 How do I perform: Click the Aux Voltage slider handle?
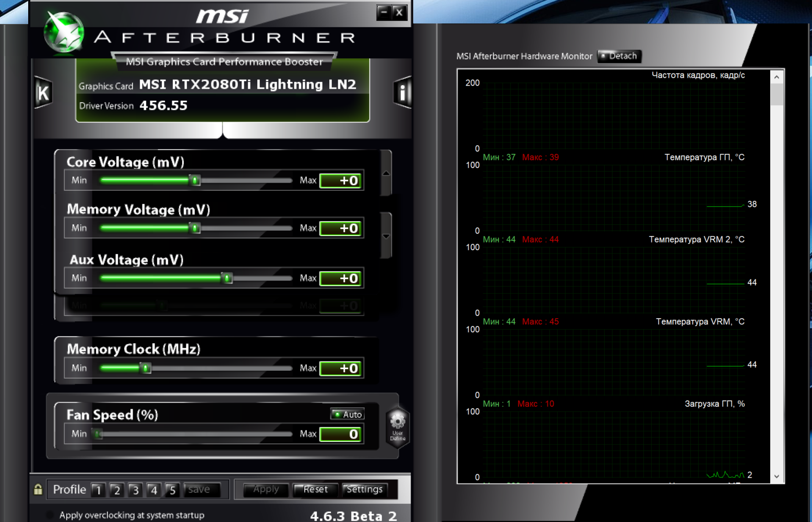pyautogui.click(x=228, y=278)
